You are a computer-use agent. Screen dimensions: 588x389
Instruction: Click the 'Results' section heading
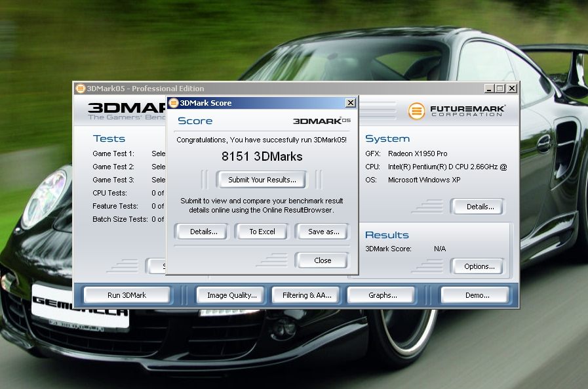coord(387,235)
